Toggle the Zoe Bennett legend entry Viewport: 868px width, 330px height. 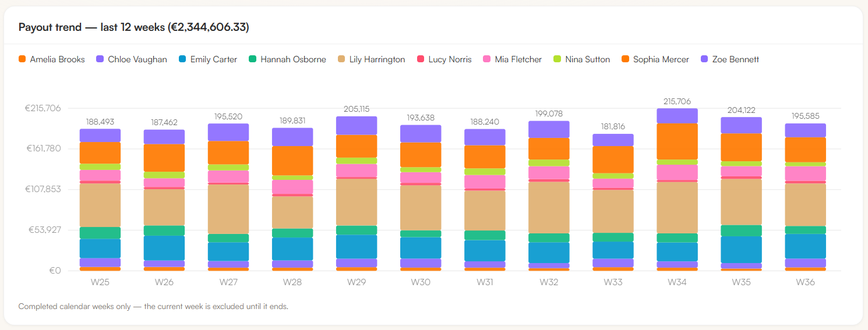[729, 59]
